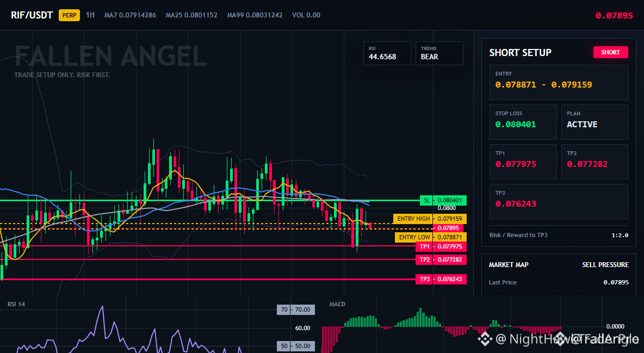This screenshot has width=644, height=353.
Task: Click the green SL 0.080401 chart tag
Action: pos(443,201)
